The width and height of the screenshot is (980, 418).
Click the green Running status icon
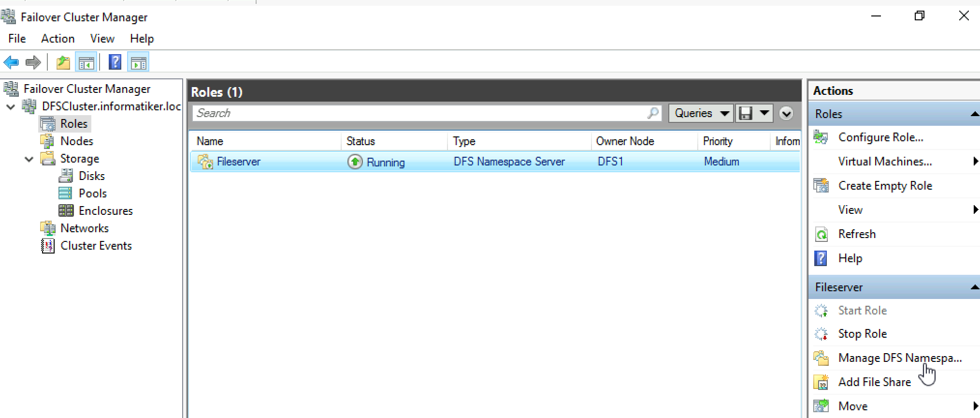coord(355,162)
